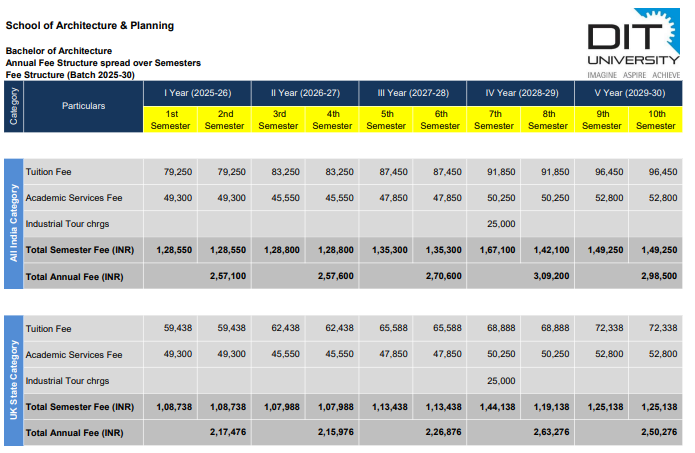
Task: Select the Particulars column header
Action: point(83,105)
